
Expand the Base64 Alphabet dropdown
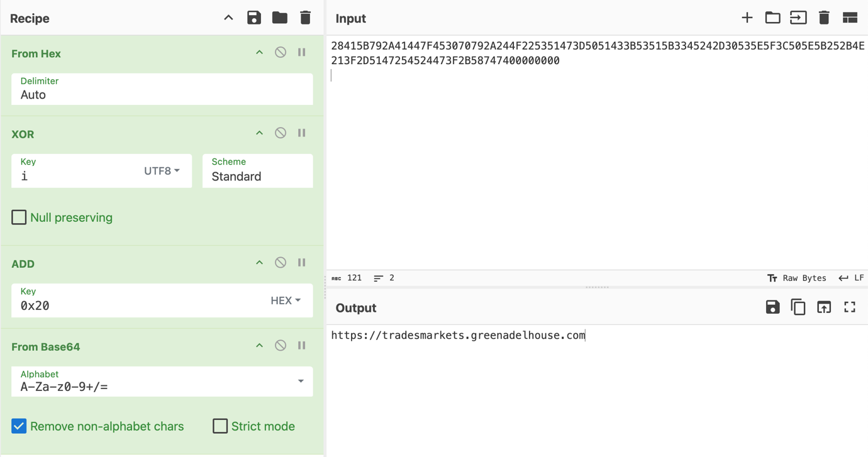coord(301,381)
